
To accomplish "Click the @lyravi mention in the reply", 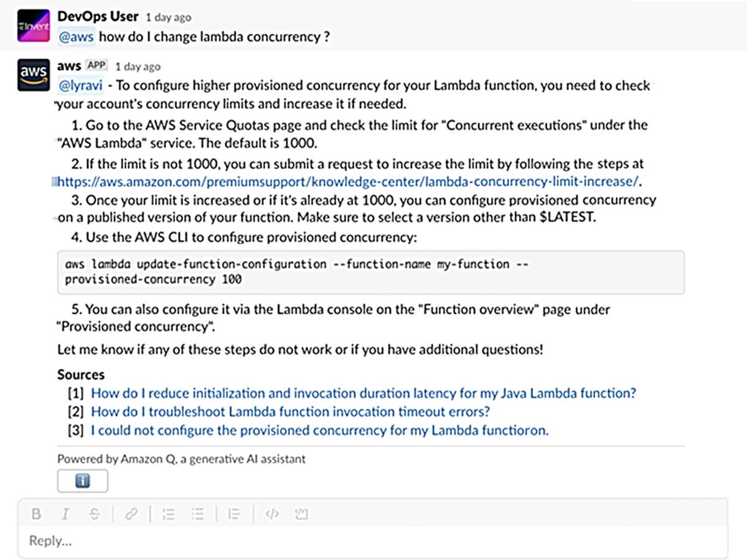I will pyautogui.click(x=80, y=85).
